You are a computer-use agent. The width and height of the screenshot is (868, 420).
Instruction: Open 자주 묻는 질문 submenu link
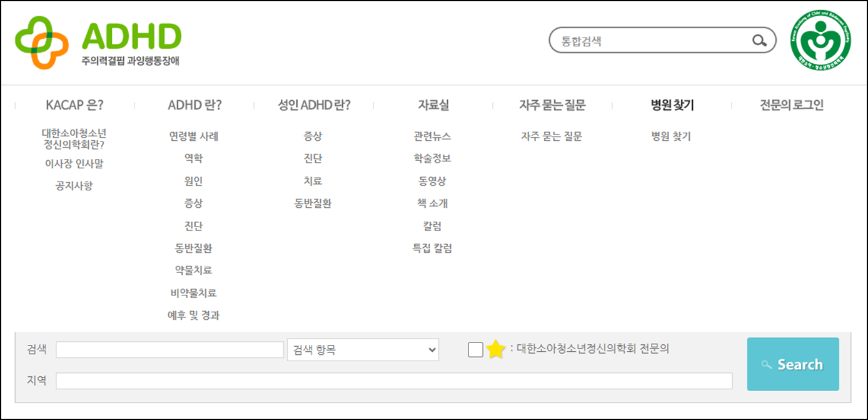tap(552, 136)
